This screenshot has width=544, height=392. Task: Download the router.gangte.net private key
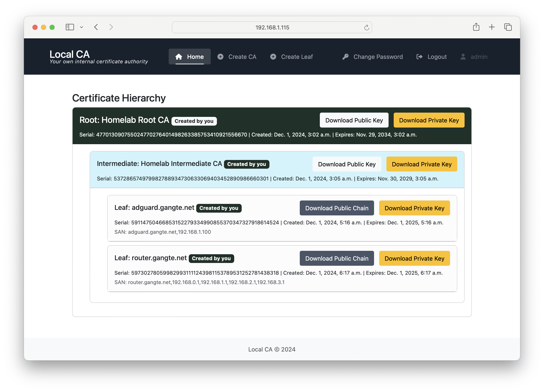[414, 258]
